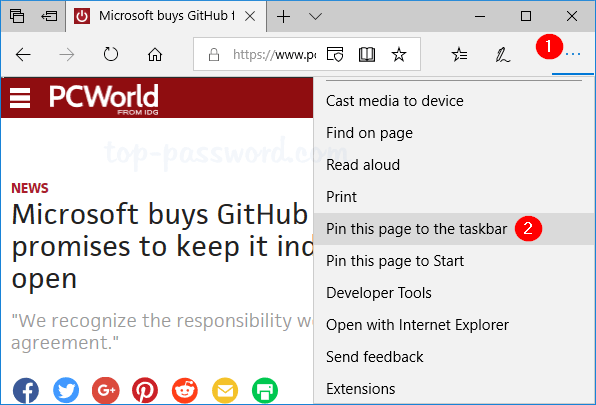Select Read aloud menu item

455,165
